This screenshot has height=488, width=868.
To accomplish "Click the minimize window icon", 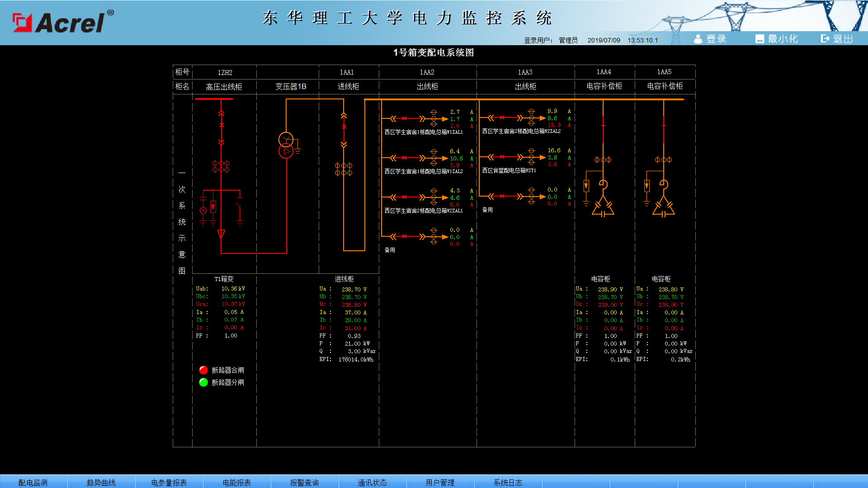I will [x=759, y=39].
